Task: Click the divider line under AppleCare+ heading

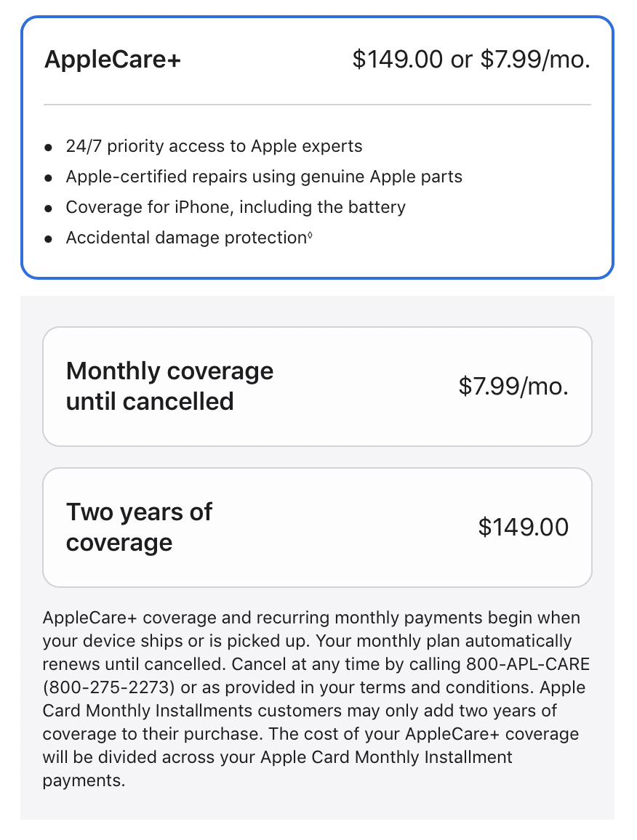Action: point(317,105)
